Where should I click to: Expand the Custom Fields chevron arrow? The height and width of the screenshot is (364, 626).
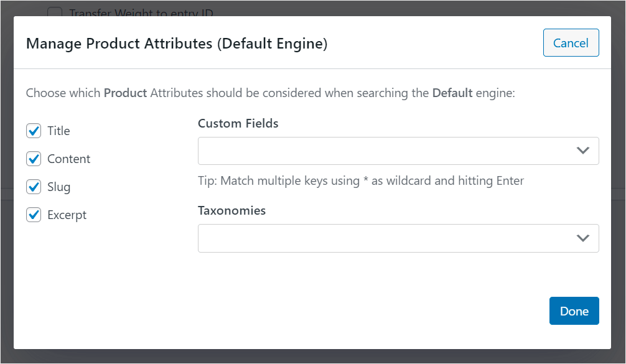pos(582,151)
